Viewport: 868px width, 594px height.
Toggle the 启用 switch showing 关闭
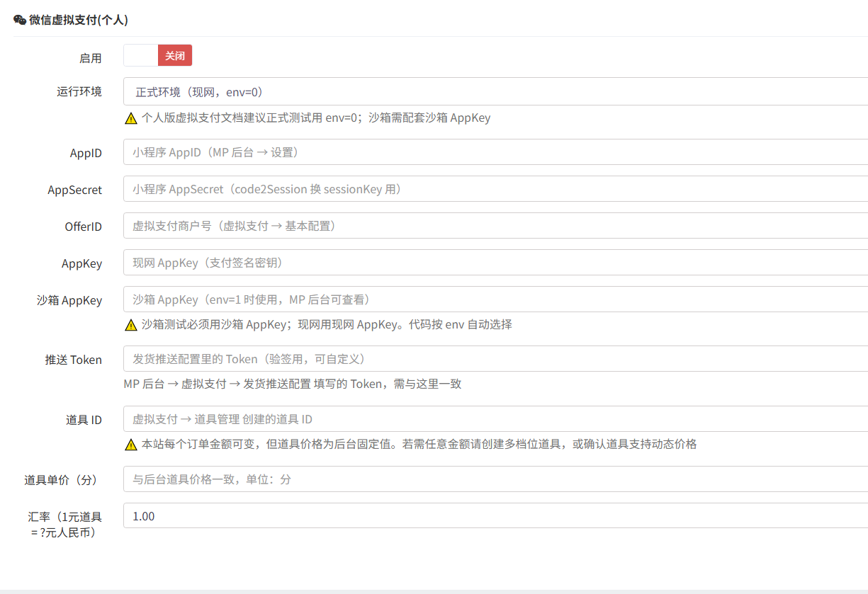coord(157,55)
